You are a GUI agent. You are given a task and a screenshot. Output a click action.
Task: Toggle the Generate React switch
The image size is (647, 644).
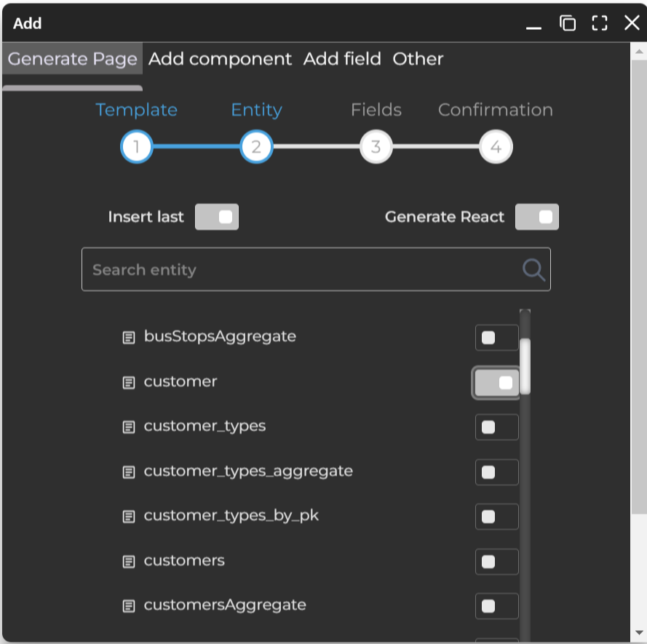pyautogui.click(x=537, y=217)
